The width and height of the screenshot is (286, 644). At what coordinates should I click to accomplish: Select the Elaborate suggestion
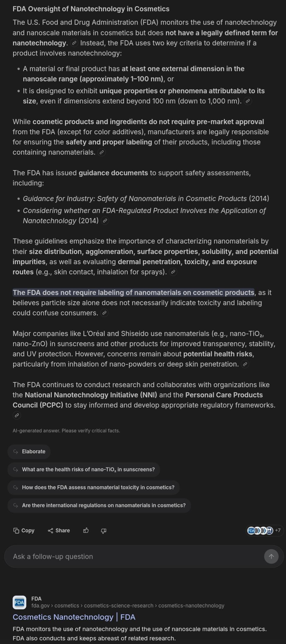point(29,451)
